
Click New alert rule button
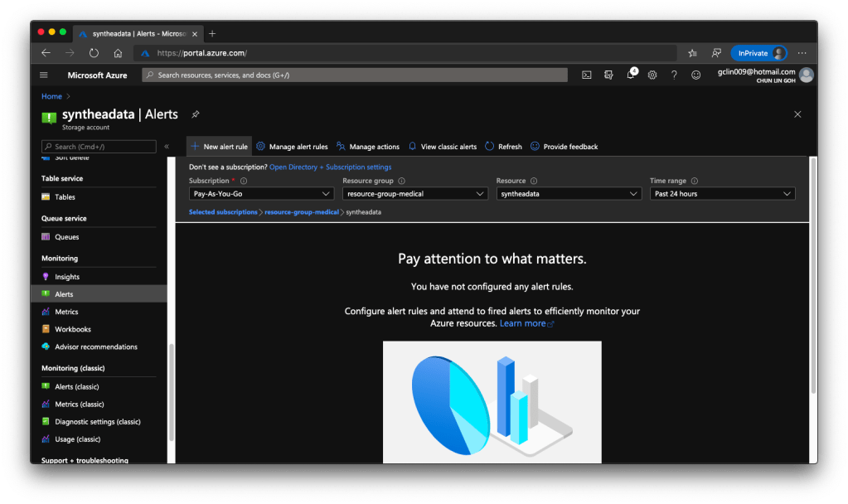219,147
